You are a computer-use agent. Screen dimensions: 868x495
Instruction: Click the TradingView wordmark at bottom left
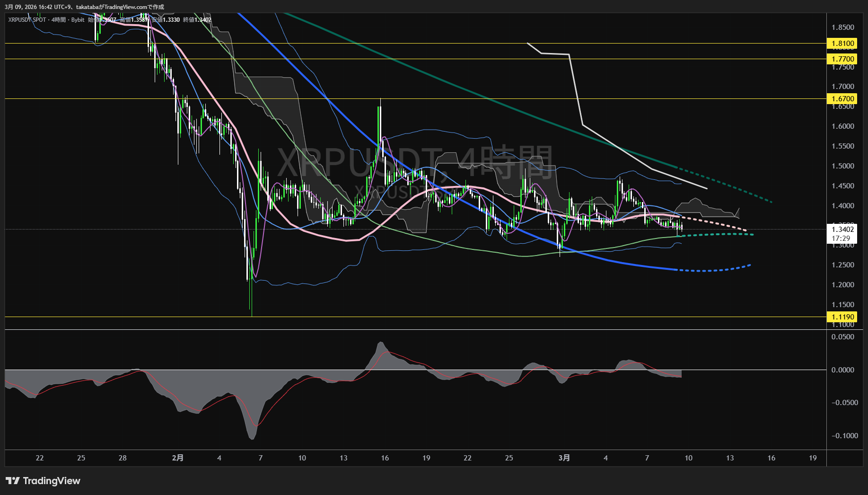tap(52, 481)
